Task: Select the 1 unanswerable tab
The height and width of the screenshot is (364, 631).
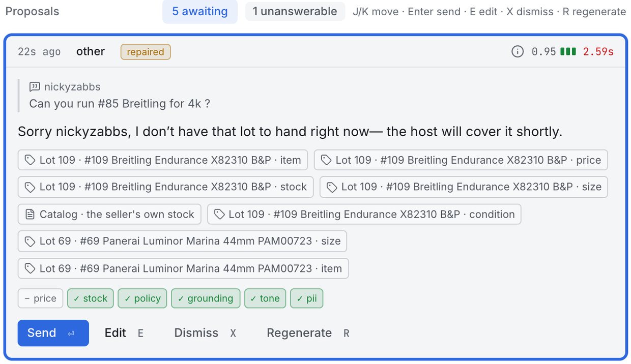Action: [x=295, y=12]
